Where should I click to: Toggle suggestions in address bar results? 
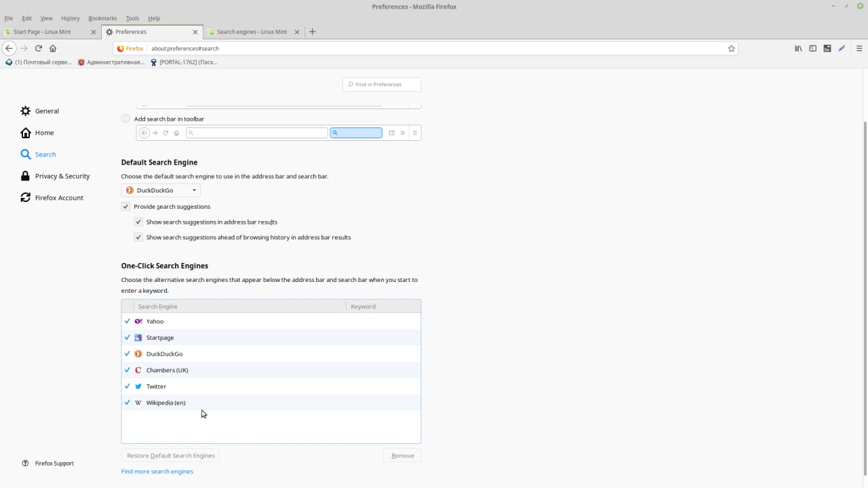[x=138, y=222]
